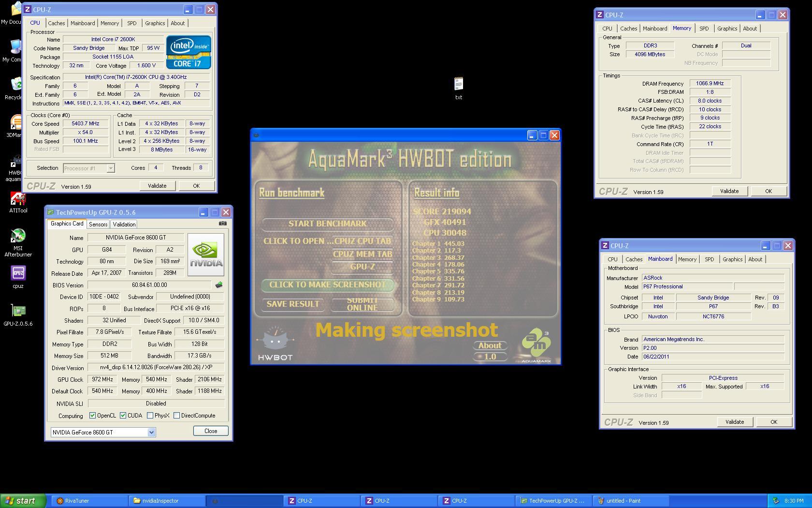Click the GPU-Z button in AquaMark
This screenshot has height=508, width=812.
pyautogui.click(x=362, y=267)
